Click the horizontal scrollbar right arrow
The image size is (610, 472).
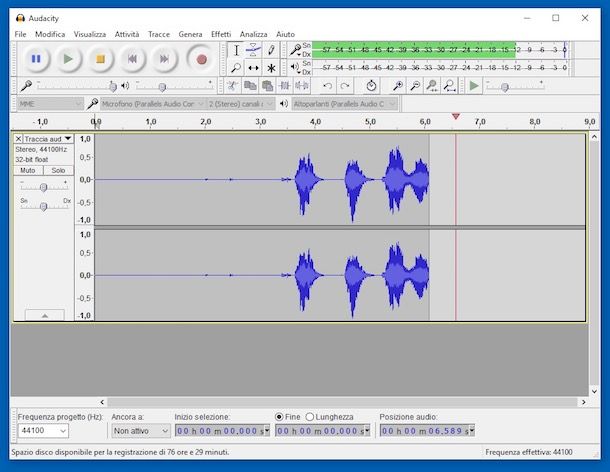584,402
